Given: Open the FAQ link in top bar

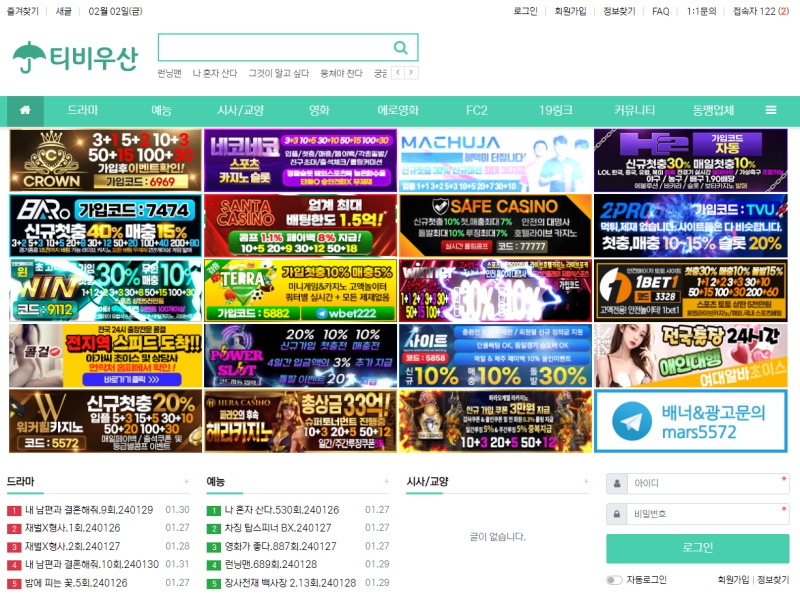Looking at the screenshot, I should pos(660,12).
